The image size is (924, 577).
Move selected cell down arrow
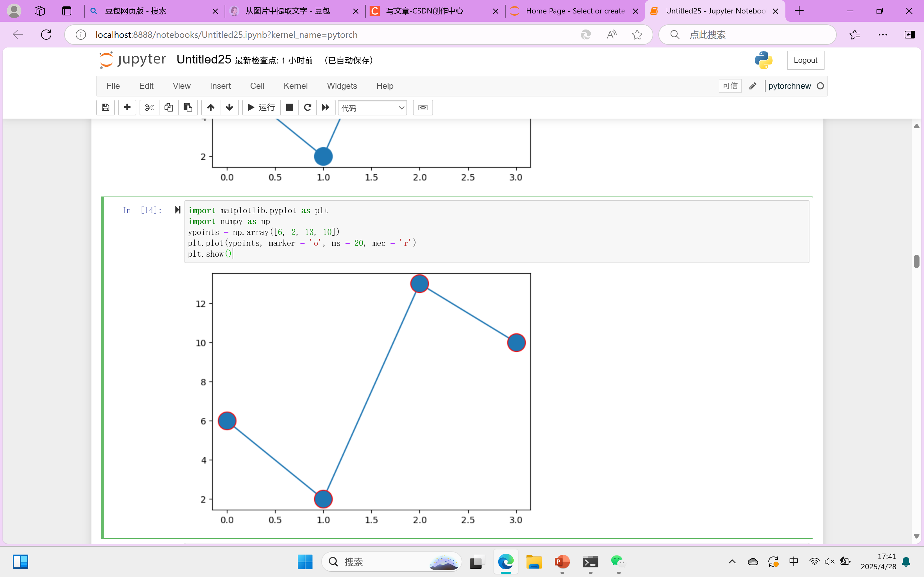(x=229, y=108)
